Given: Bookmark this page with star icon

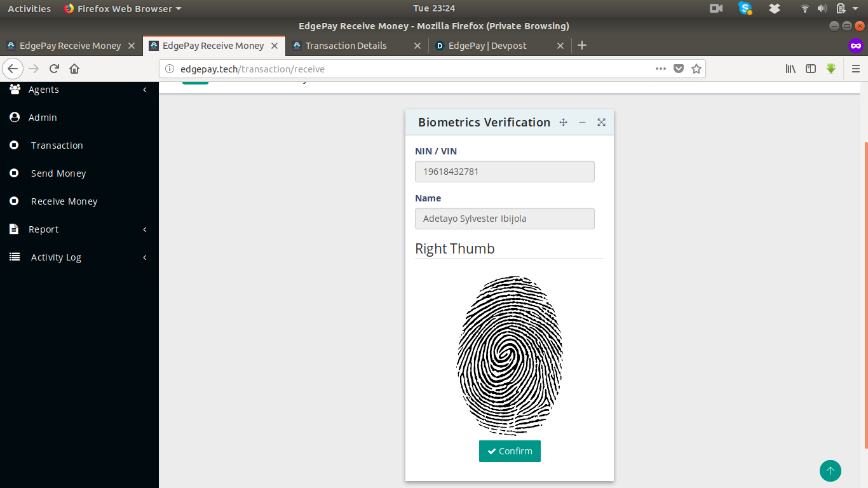Looking at the screenshot, I should point(696,69).
